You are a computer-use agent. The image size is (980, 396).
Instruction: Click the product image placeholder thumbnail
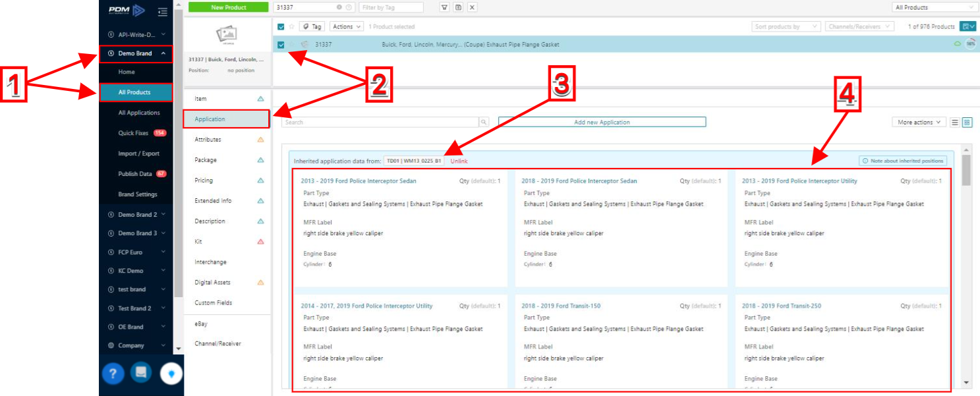coord(227,36)
